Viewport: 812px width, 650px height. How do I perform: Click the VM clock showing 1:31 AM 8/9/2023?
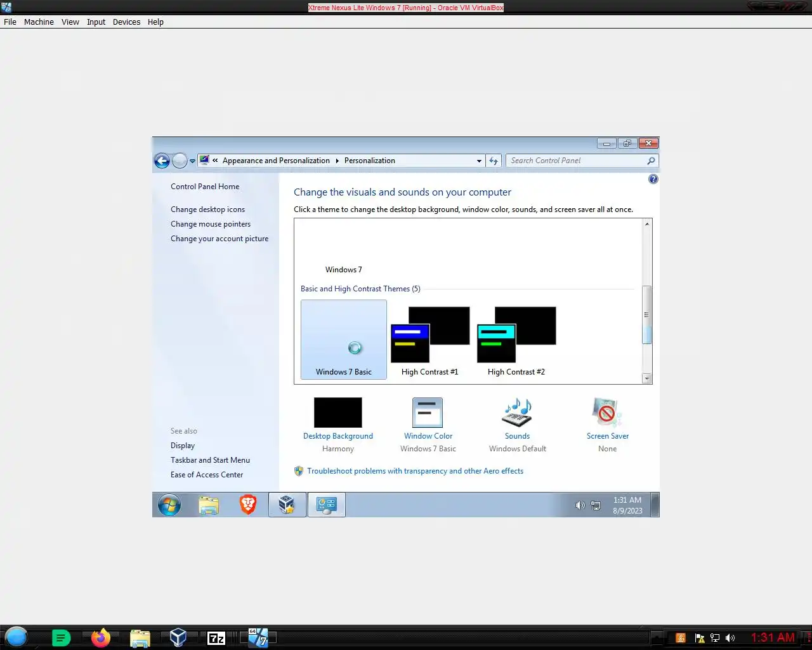[x=627, y=505]
